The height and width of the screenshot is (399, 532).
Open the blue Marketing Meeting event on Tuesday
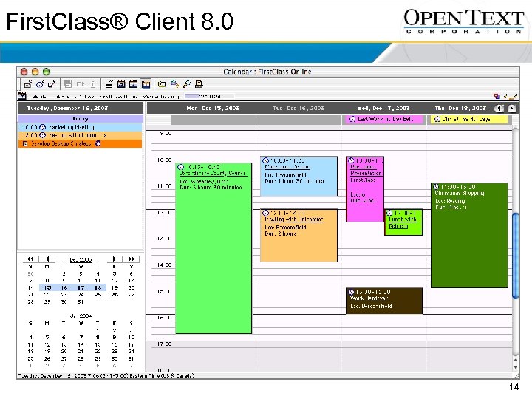tap(299, 176)
